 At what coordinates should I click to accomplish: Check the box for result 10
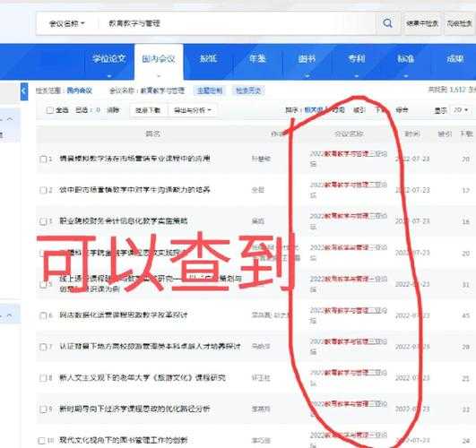pyautogui.click(x=42, y=441)
